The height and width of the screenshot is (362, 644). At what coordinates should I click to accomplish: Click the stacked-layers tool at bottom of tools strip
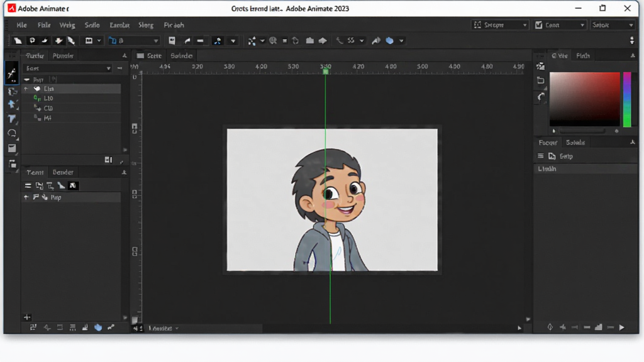(13, 164)
